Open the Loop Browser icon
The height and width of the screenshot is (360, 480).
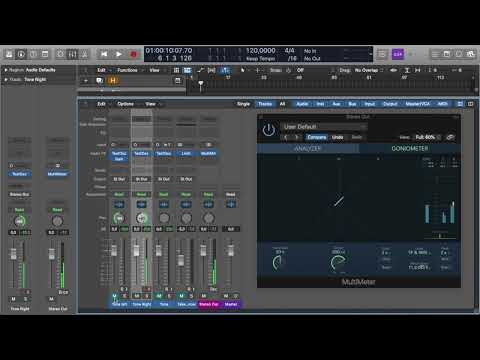pos(459,54)
